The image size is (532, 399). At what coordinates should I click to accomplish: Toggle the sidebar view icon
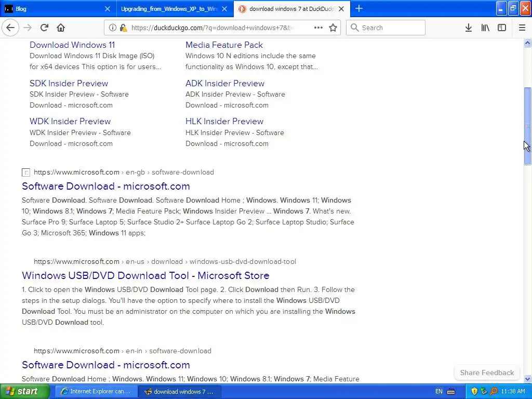pos(502,28)
